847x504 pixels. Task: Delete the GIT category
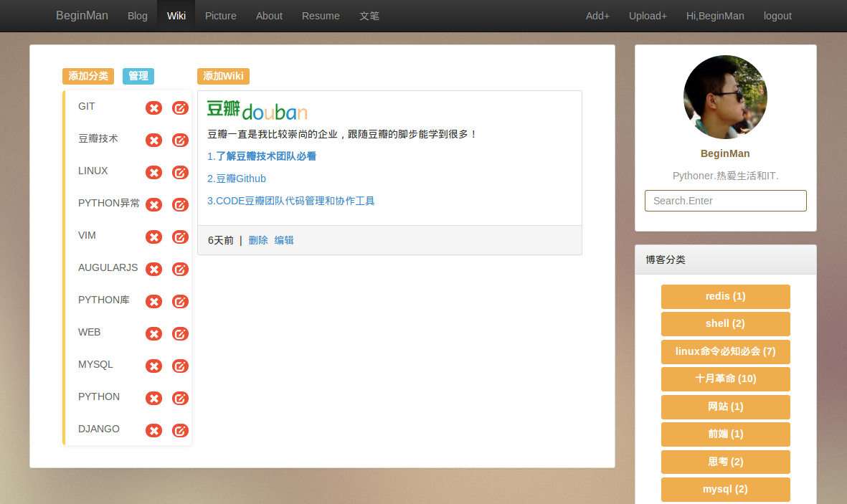[154, 108]
